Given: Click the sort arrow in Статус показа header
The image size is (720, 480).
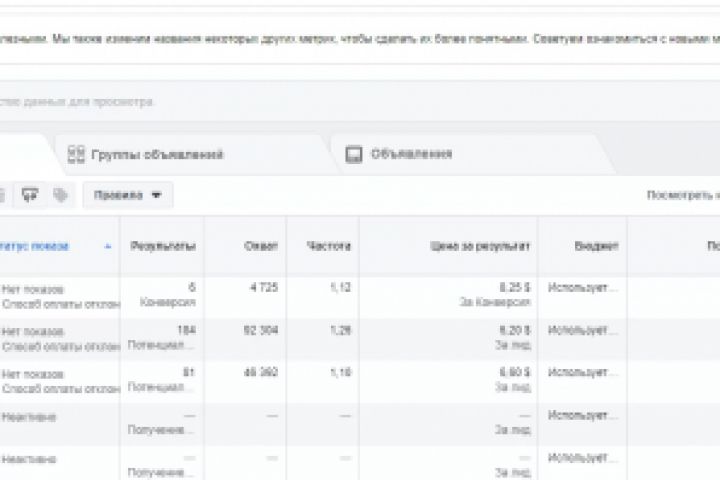Looking at the screenshot, I should click(x=107, y=245).
